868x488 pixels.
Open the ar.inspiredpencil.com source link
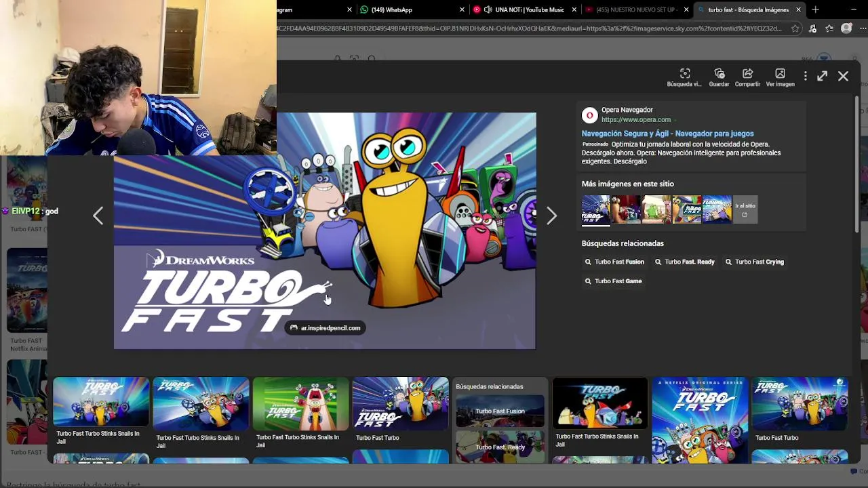coord(325,328)
